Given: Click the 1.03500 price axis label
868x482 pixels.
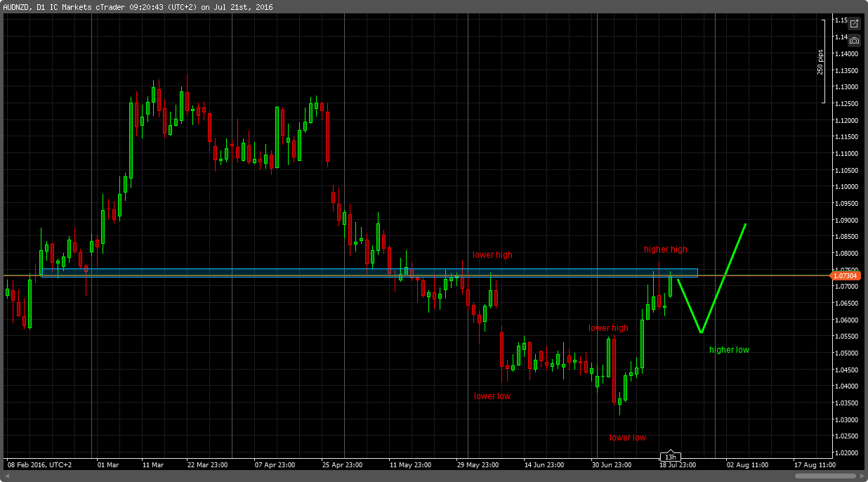Looking at the screenshot, I should [848, 403].
